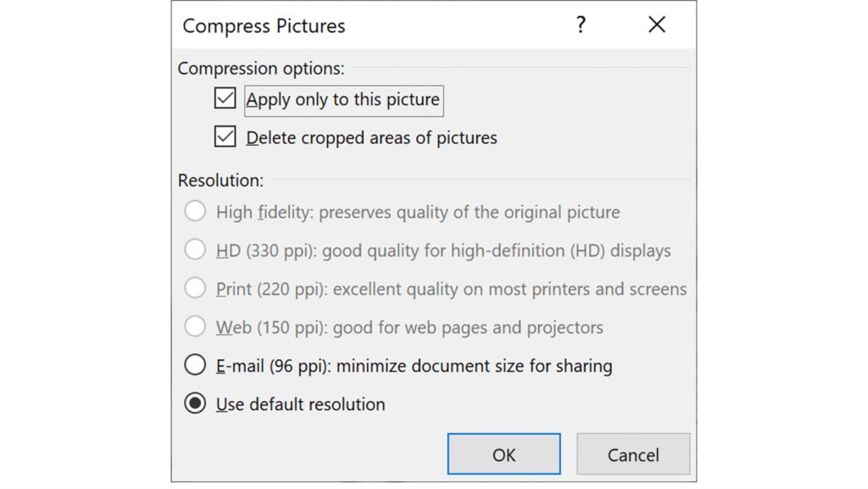868x489 pixels.
Task: Click the Cancel button
Action: pos(633,454)
